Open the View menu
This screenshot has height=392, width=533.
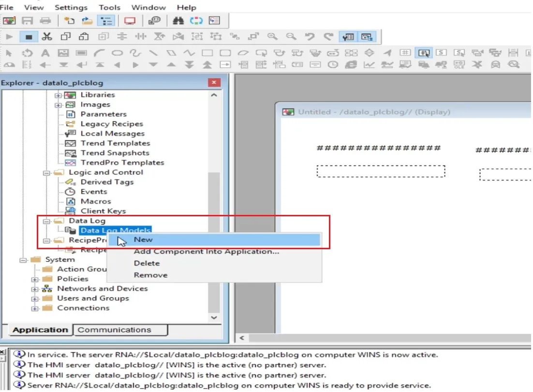click(x=34, y=7)
